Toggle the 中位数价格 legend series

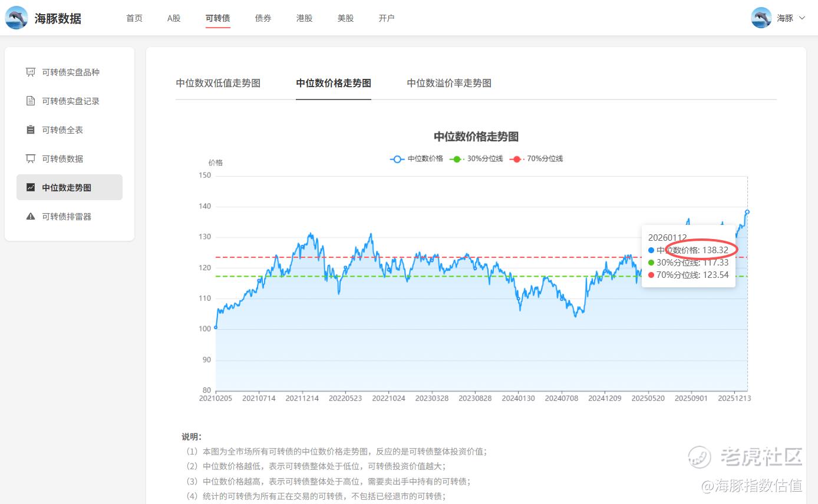[x=417, y=159]
